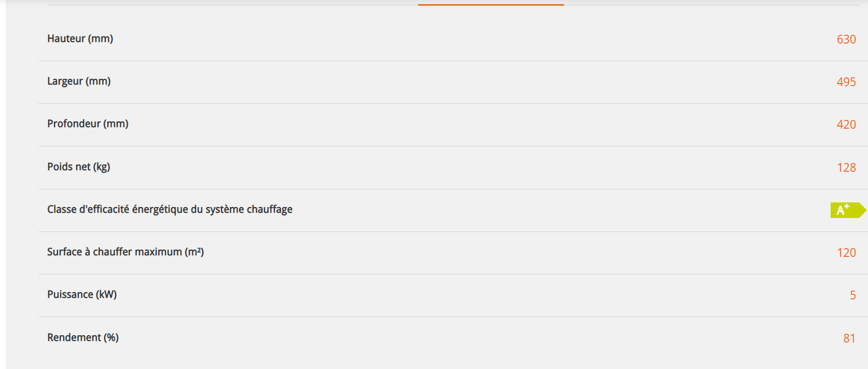Click the width value 495

pos(846,82)
